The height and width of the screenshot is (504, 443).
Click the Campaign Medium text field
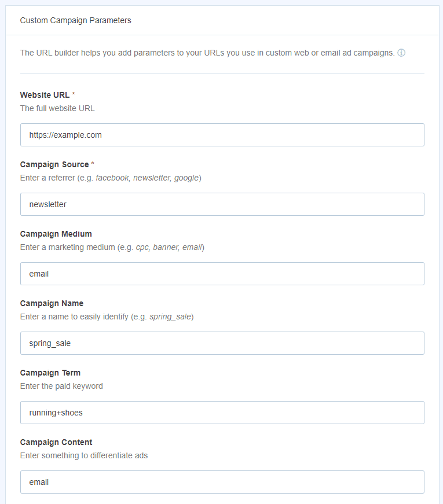(x=222, y=274)
